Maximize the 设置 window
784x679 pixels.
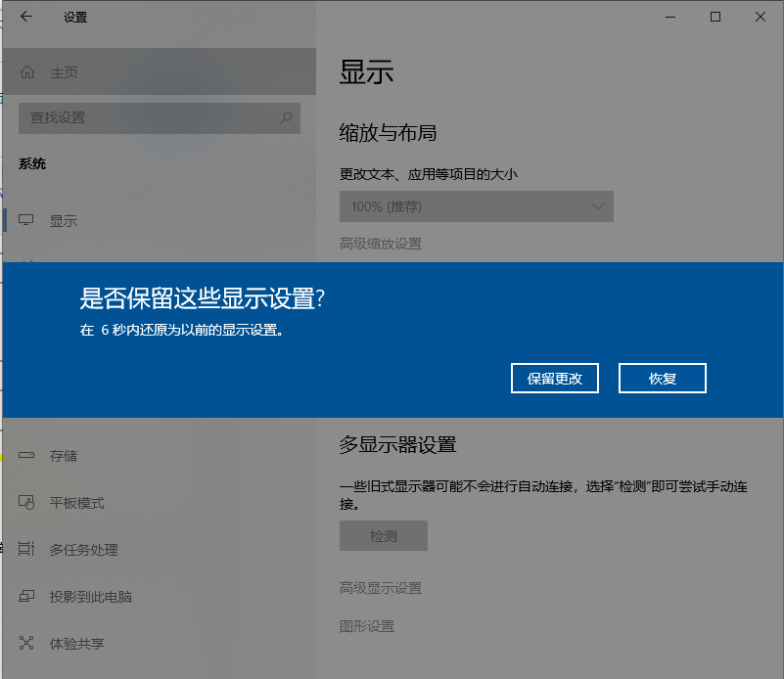click(x=715, y=17)
